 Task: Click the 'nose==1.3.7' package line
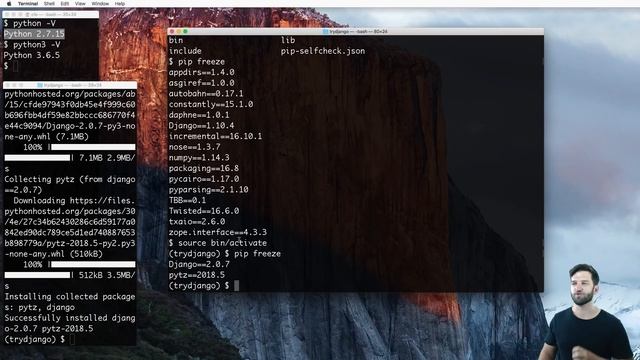pos(195,147)
